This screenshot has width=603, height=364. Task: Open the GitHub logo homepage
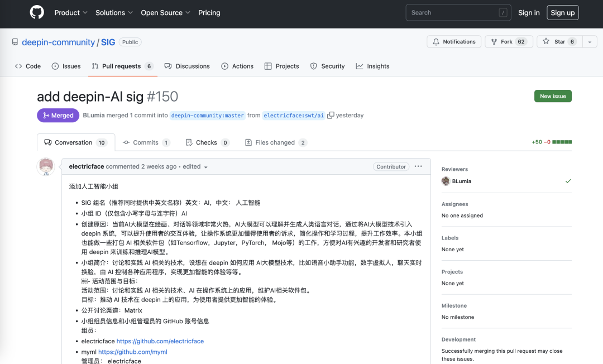pos(37,13)
